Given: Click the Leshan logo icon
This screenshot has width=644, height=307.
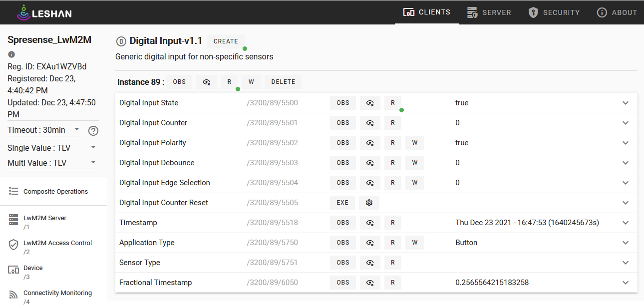Looking at the screenshot, I should (23, 12).
